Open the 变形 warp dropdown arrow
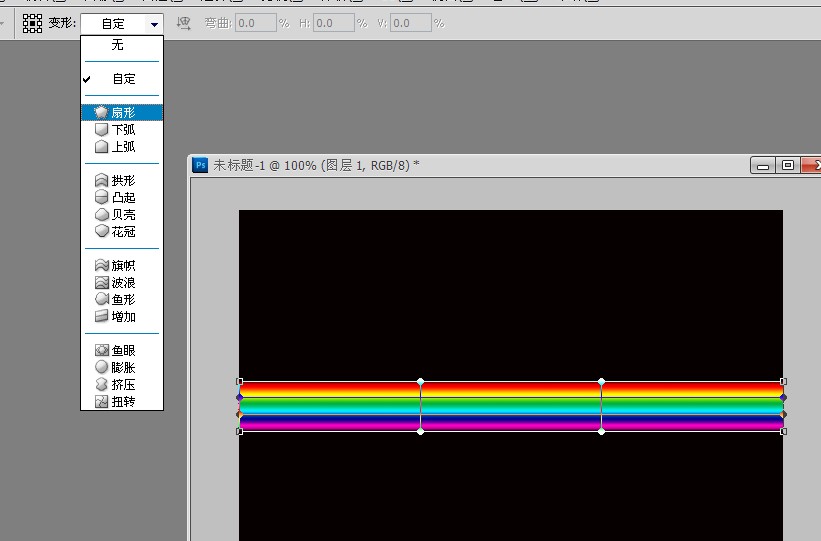Viewport: 821px width, 541px height. (x=154, y=24)
